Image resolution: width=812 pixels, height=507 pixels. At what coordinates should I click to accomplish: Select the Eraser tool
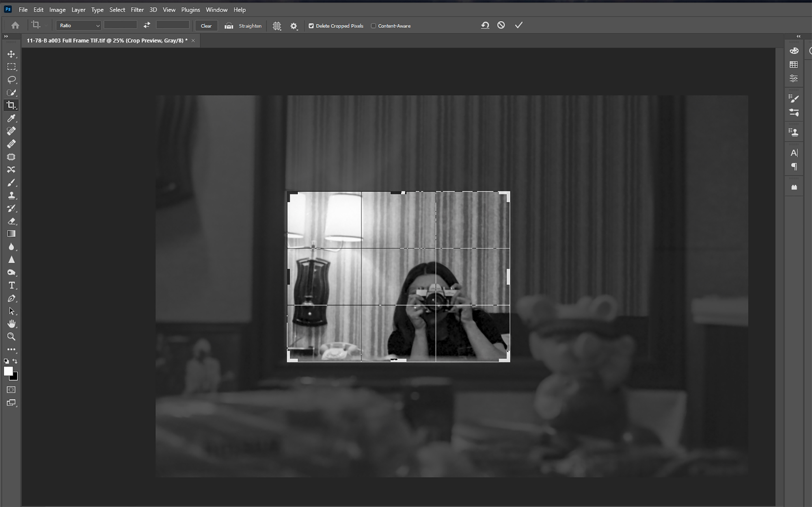[11, 221]
